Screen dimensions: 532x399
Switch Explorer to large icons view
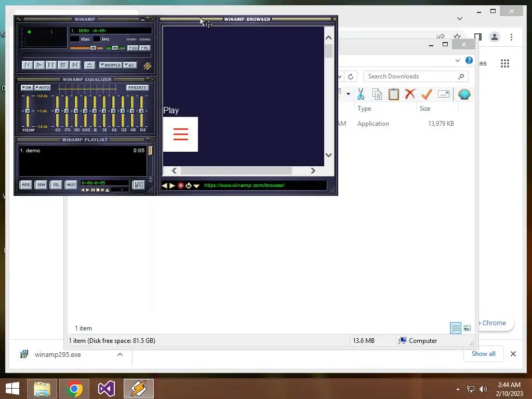pyautogui.click(x=467, y=328)
